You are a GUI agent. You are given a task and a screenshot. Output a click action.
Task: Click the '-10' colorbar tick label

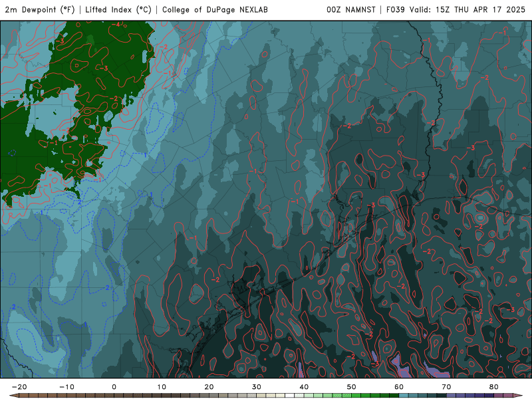pos(66,387)
